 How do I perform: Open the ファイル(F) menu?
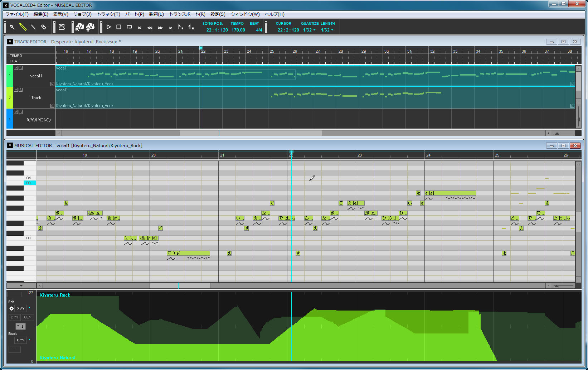tap(17, 14)
